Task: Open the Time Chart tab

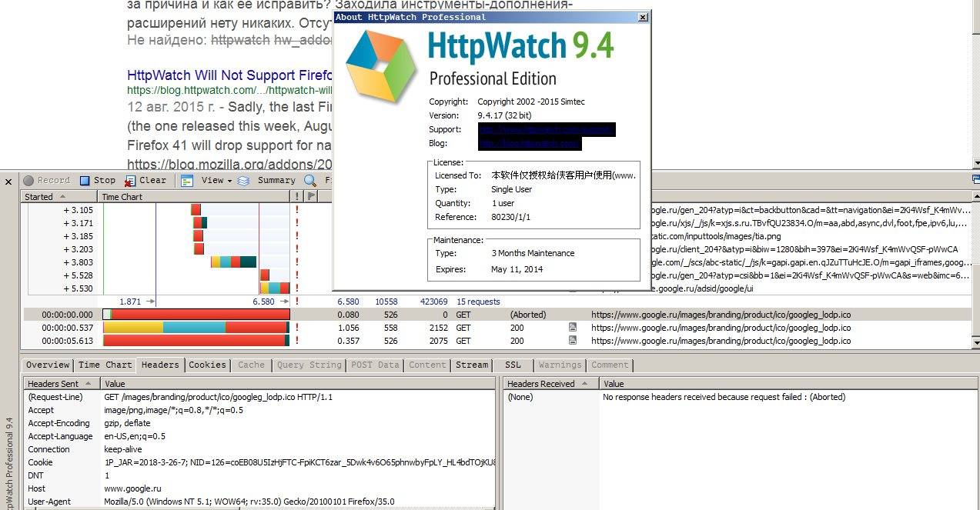Action: (105, 365)
